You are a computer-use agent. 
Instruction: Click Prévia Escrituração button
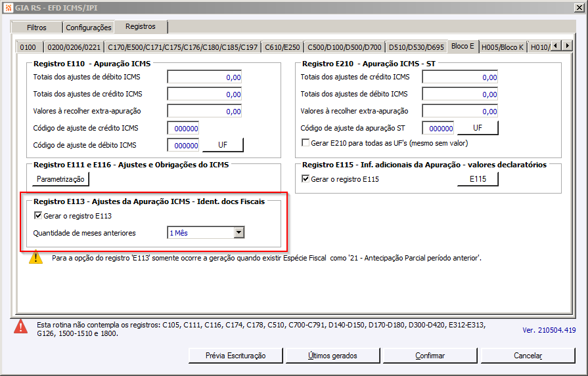(x=235, y=356)
